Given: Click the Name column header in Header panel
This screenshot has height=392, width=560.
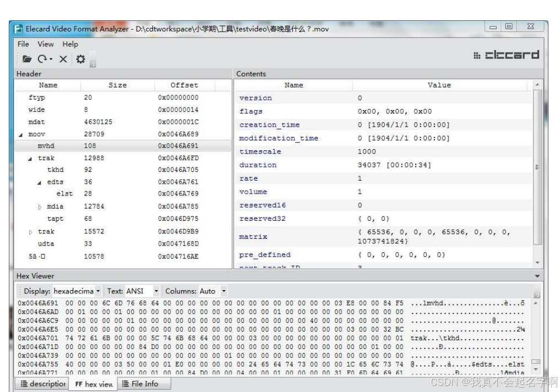Looking at the screenshot, I should click(x=48, y=85).
